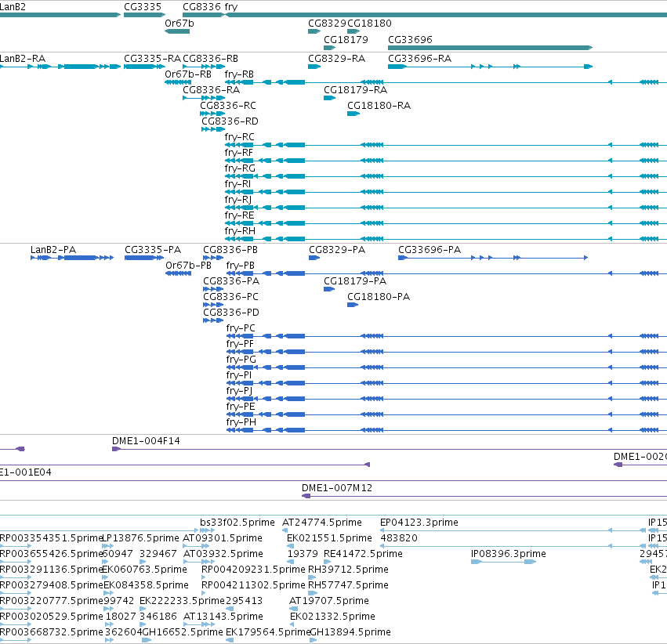Select the AT13143.5prime EST label

[x=223, y=617]
